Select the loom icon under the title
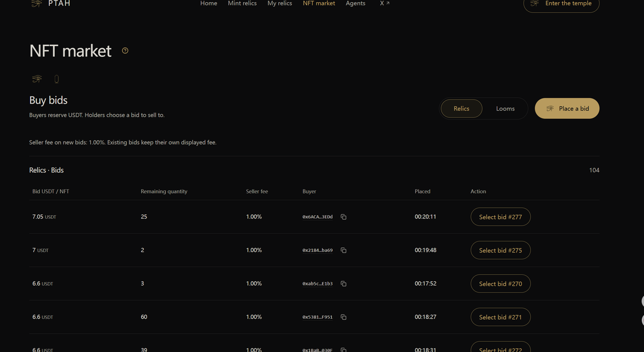Viewport: 644px width, 352px height. pos(57,79)
